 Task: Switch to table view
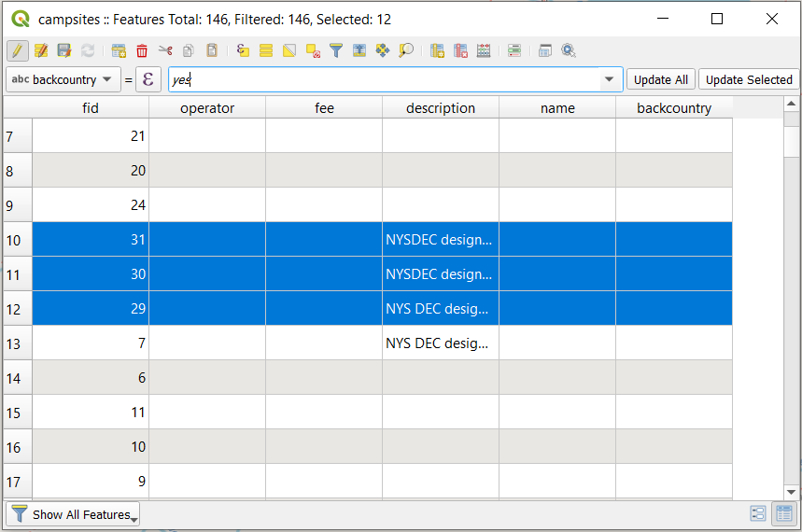click(x=784, y=513)
